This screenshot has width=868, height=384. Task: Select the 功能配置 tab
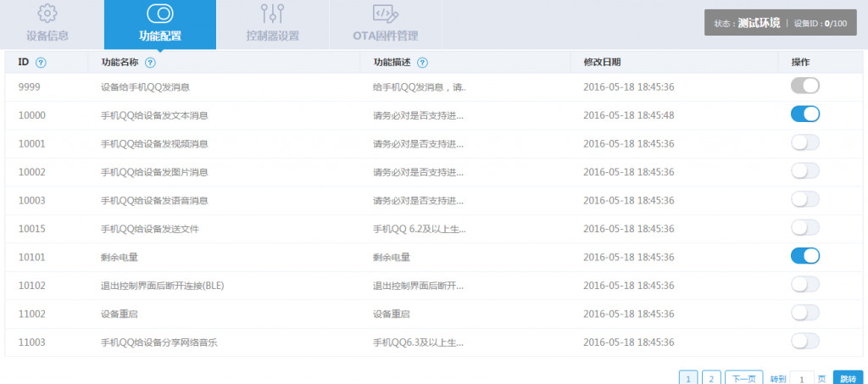tap(160, 25)
